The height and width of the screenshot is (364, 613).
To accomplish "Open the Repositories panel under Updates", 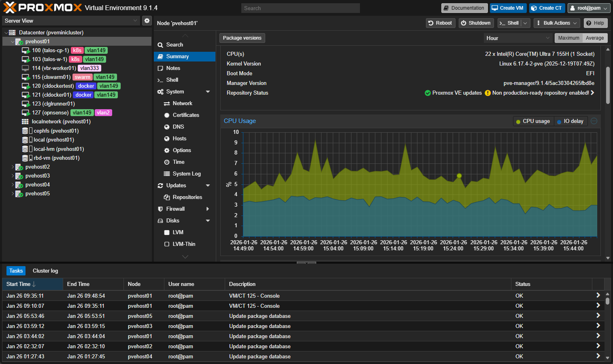I will pos(187,197).
